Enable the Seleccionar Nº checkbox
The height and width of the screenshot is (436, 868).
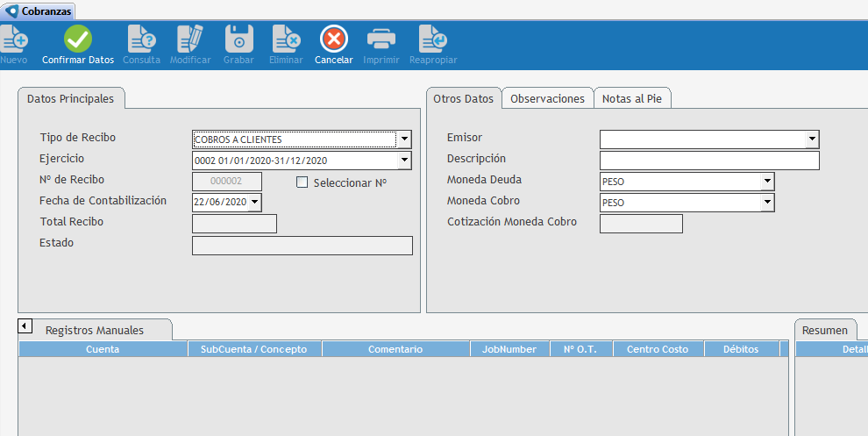[x=302, y=182]
